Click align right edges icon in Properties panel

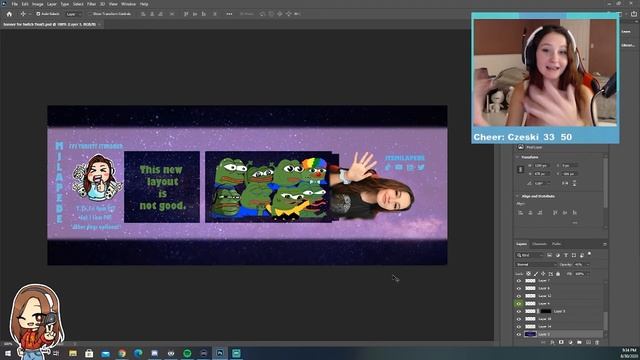(x=540, y=213)
